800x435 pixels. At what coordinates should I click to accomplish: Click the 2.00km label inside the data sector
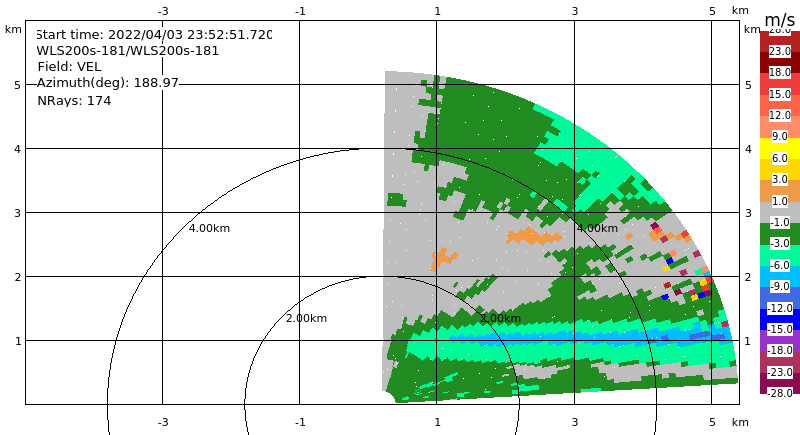[x=500, y=318]
